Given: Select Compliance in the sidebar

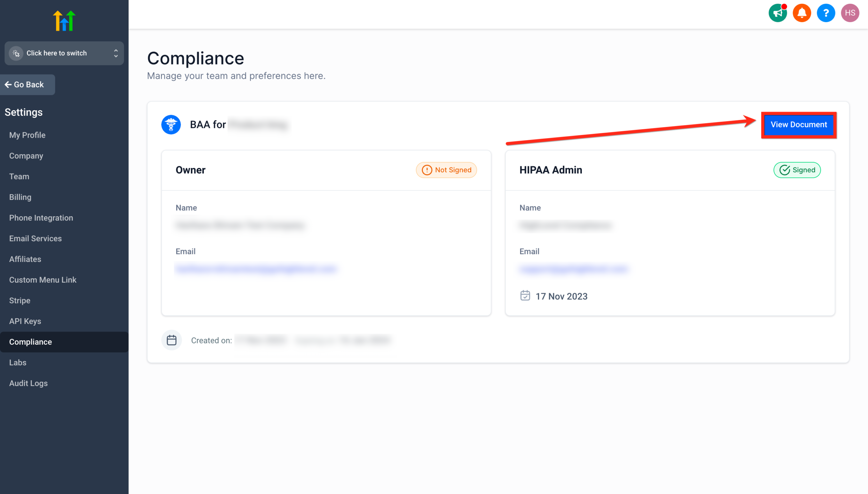Looking at the screenshot, I should click(31, 342).
